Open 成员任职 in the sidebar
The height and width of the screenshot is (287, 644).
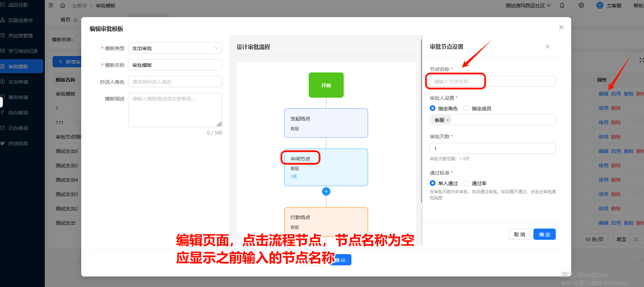click(18, 5)
